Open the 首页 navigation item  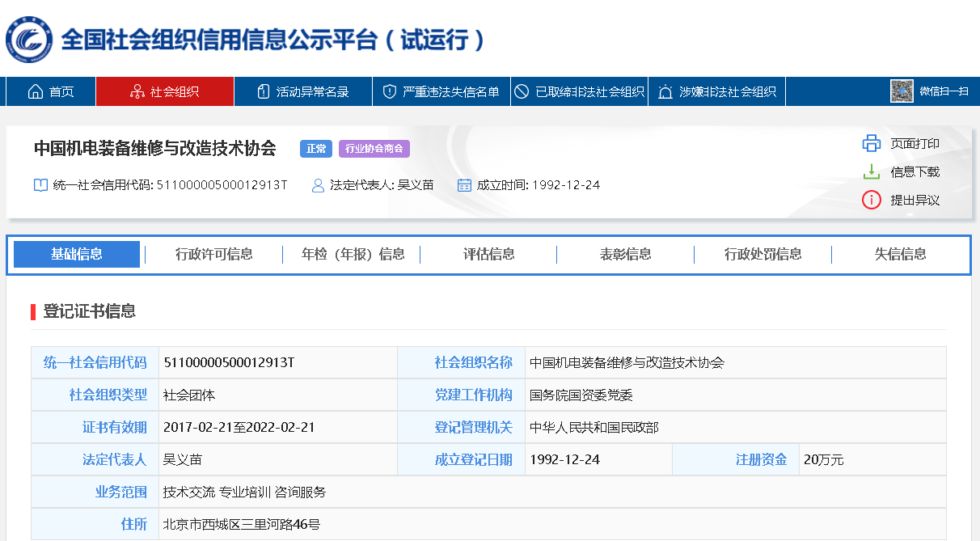pos(51,91)
